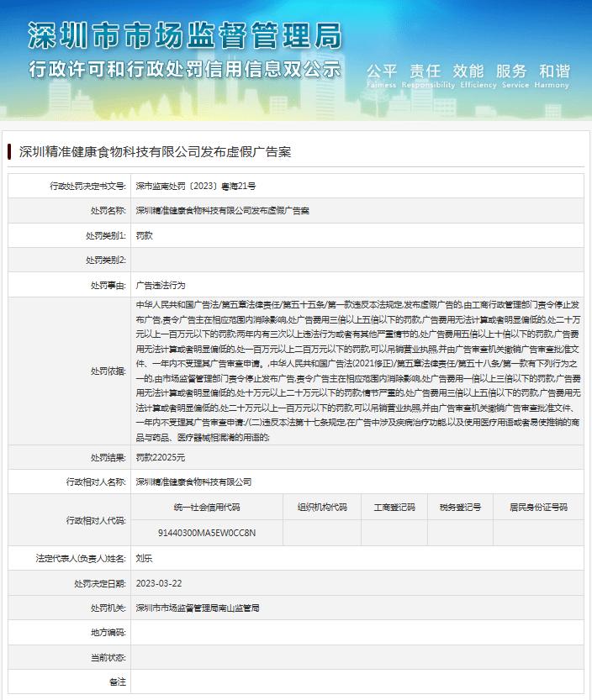Screen dimensions: 592x700
Task: Click the 处罚机关 label
Action: (108, 608)
